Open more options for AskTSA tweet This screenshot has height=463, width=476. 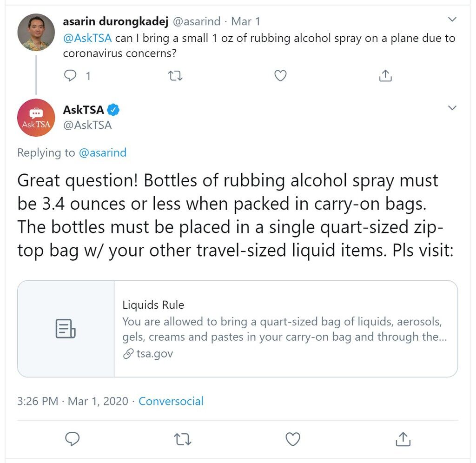pyautogui.click(x=452, y=108)
